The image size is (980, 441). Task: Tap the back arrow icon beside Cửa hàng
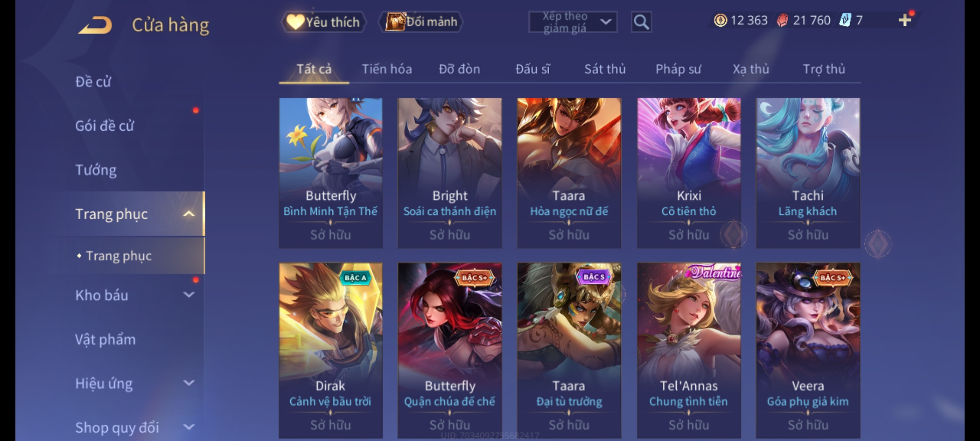click(96, 25)
